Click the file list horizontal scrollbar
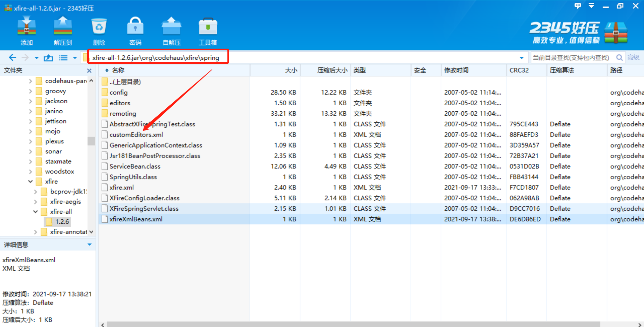Image resolution: width=644 pixels, height=327 pixels. pyautogui.click(x=353, y=324)
